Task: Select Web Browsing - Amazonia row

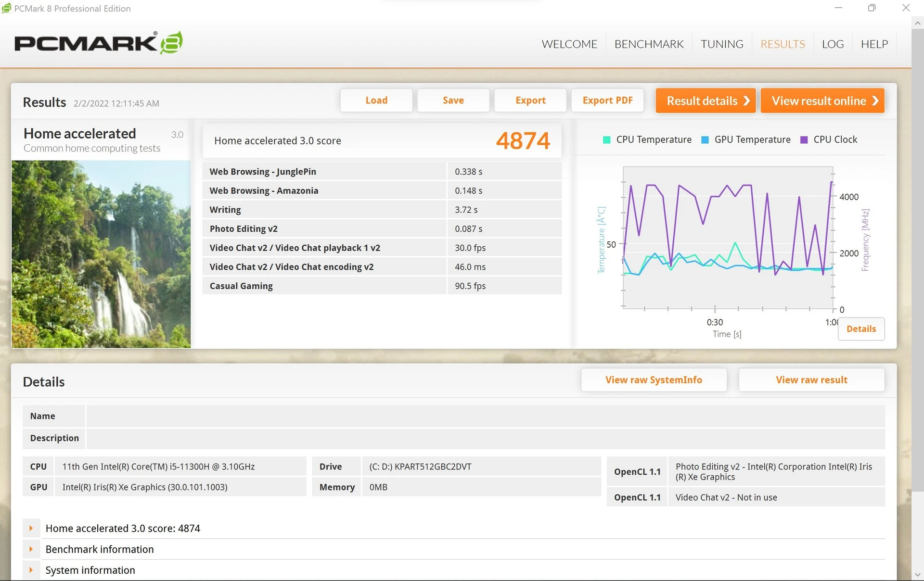Action: pyautogui.click(x=382, y=191)
